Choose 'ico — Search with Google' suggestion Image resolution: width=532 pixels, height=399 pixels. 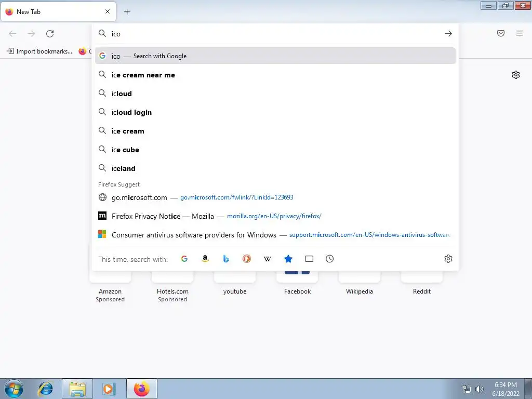tap(275, 56)
